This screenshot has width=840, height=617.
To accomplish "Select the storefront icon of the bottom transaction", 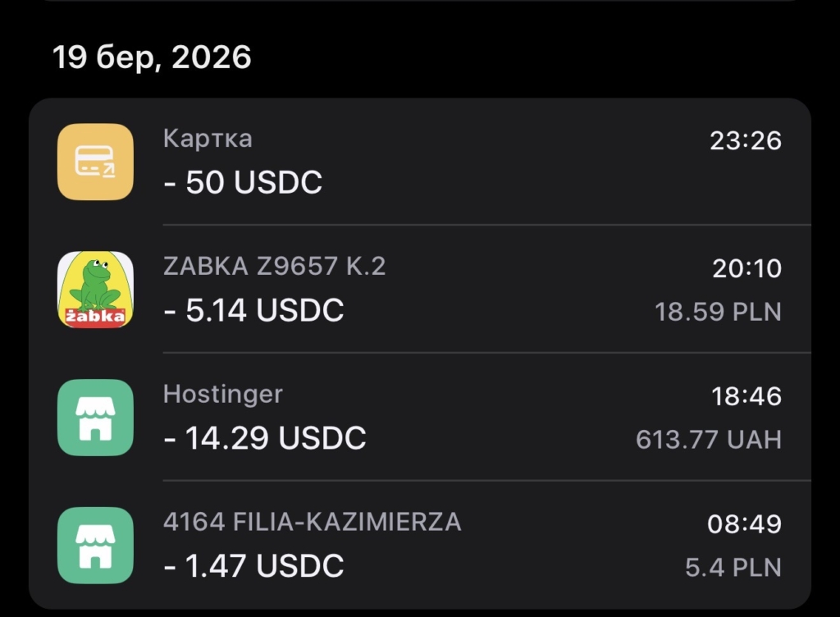I will coord(94,546).
